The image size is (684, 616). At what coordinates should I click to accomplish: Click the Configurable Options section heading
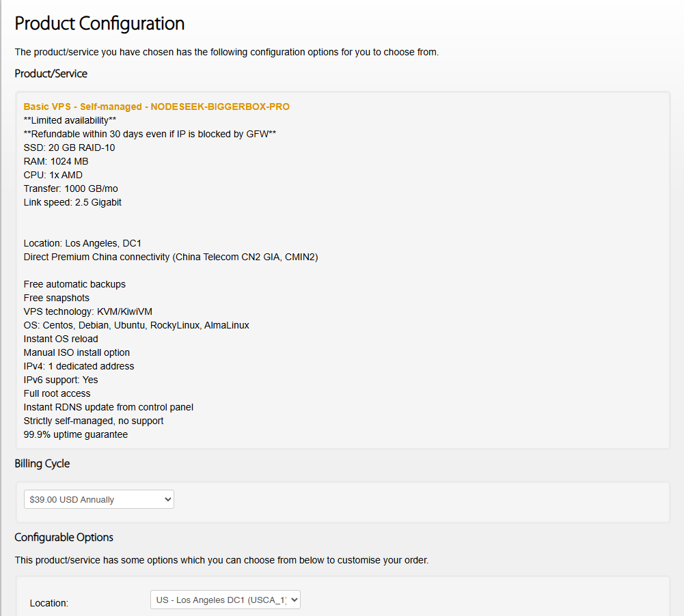tap(64, 537)
